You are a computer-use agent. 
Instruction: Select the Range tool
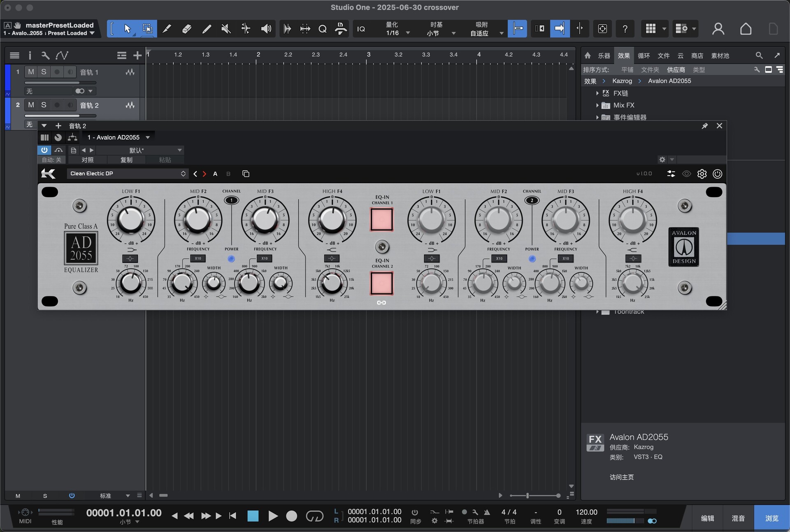(147, 29)
